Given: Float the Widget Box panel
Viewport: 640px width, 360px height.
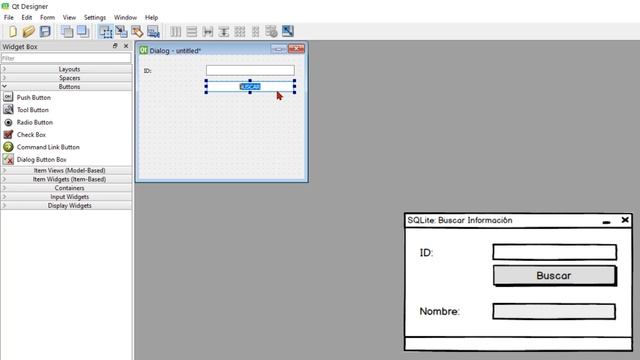Looking at the screenshot, I should [x=115, y=46].
